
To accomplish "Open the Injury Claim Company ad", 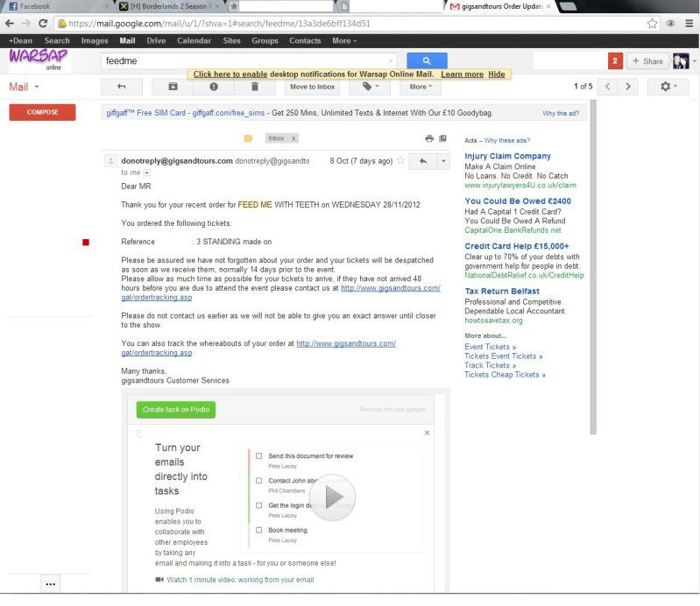I will (x=507, y=156).
